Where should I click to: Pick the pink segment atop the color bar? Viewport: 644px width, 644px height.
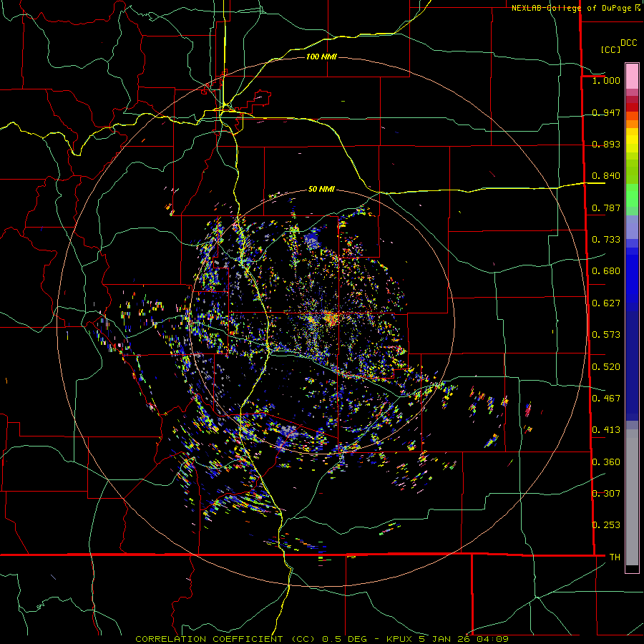click(632, 77)
